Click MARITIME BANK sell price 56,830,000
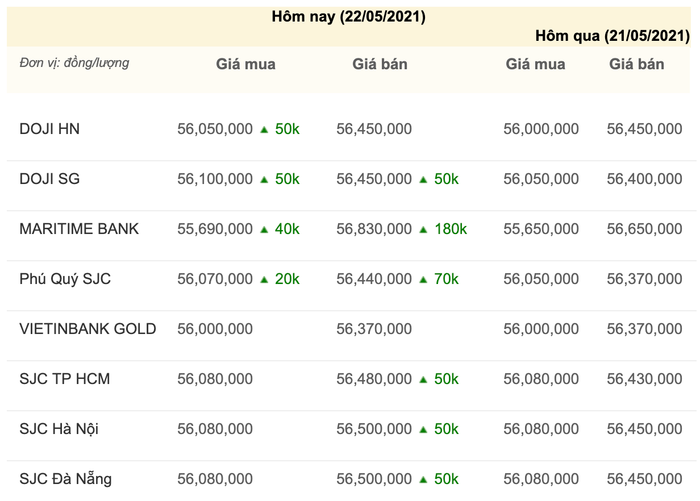The width and height of the screenshot is (700, 501). coord(374,229)
